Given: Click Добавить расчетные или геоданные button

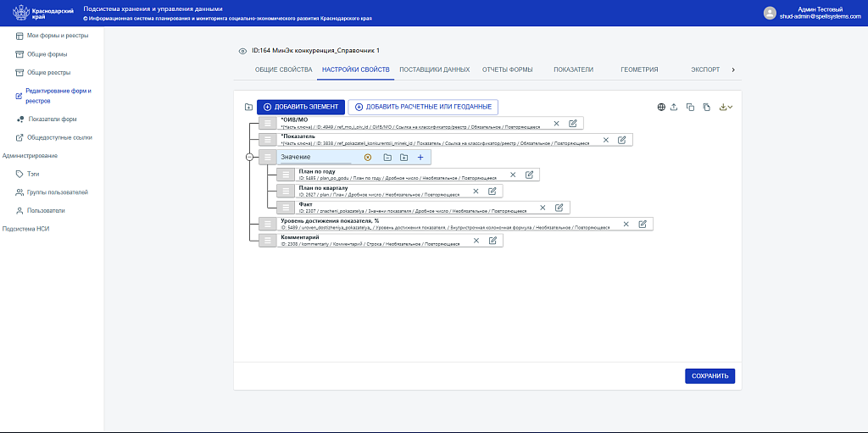Looking at the screenshot, I should [423, 107].
